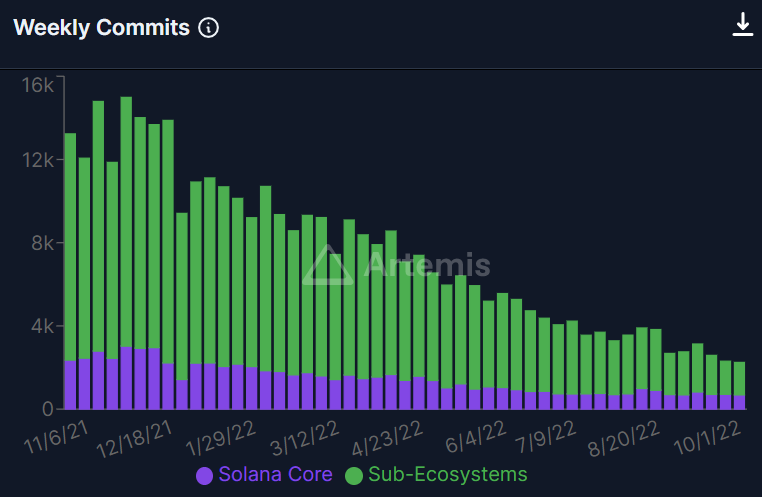Click the 1/29/22 x-axis date label
The height and width of the screenshot is (497, 762).
pyautogui.click(x=221, y=438)
